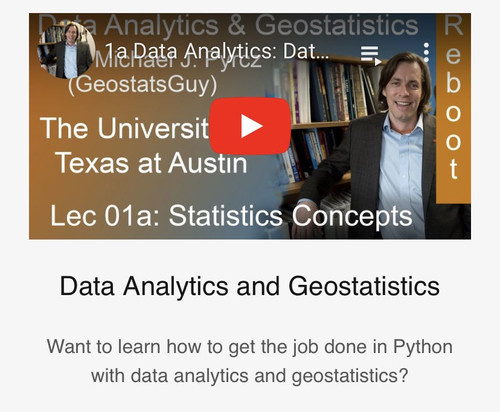Image resolution: width=500 pixels, height=412 pixels.
Task: Click the 'Want to learn how' description paragraph
Action: click(250, 361)
